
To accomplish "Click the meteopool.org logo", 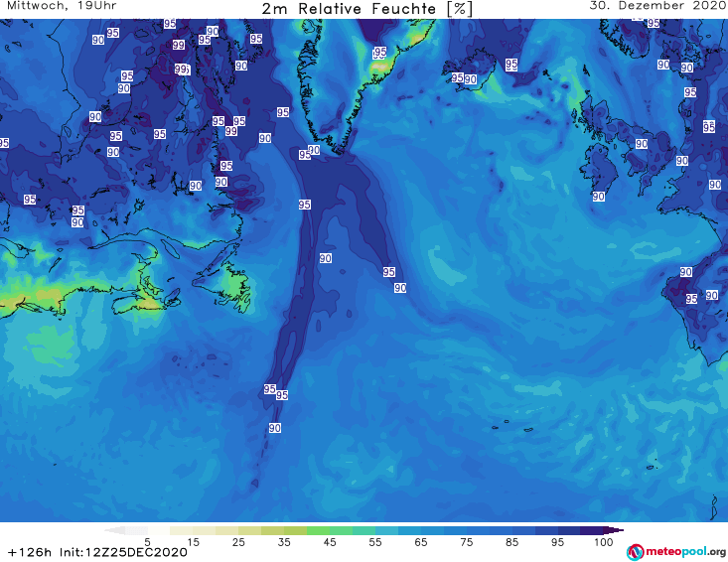I will 676,552.
